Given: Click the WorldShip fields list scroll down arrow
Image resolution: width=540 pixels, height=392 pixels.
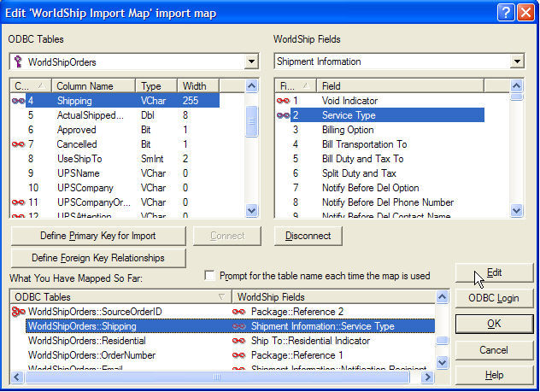Looking at the screenshot, I should pyautogui.click(x=517, y=210).
